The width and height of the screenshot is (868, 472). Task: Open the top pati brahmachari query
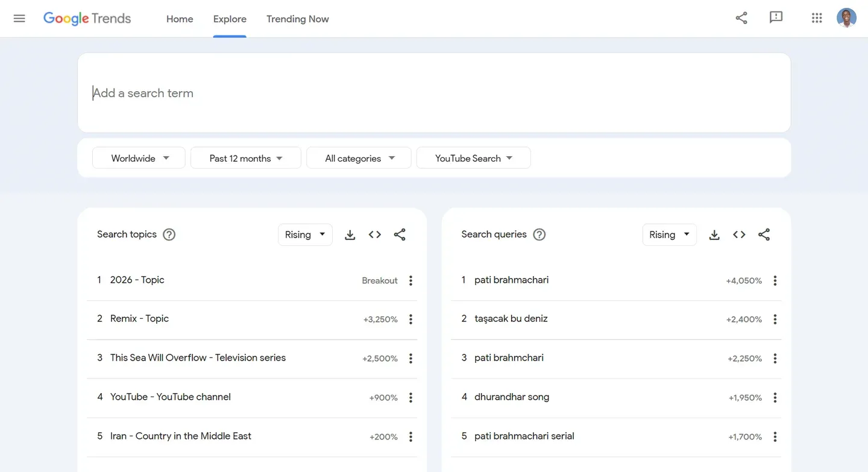(511, 280)
